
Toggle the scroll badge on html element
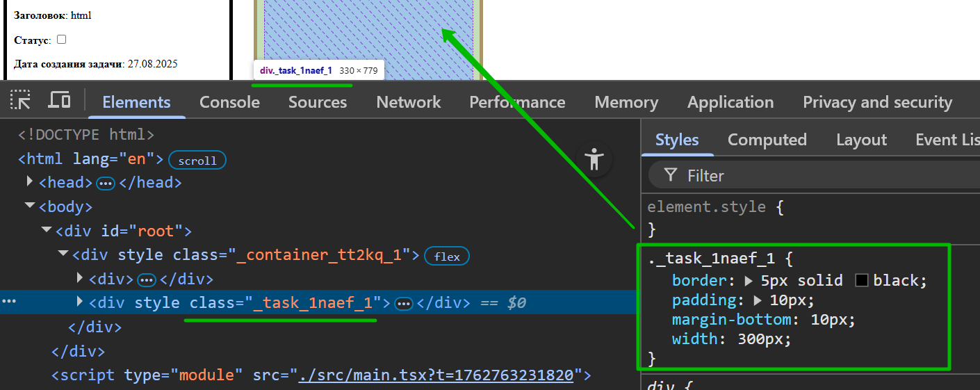coord(197,161)
